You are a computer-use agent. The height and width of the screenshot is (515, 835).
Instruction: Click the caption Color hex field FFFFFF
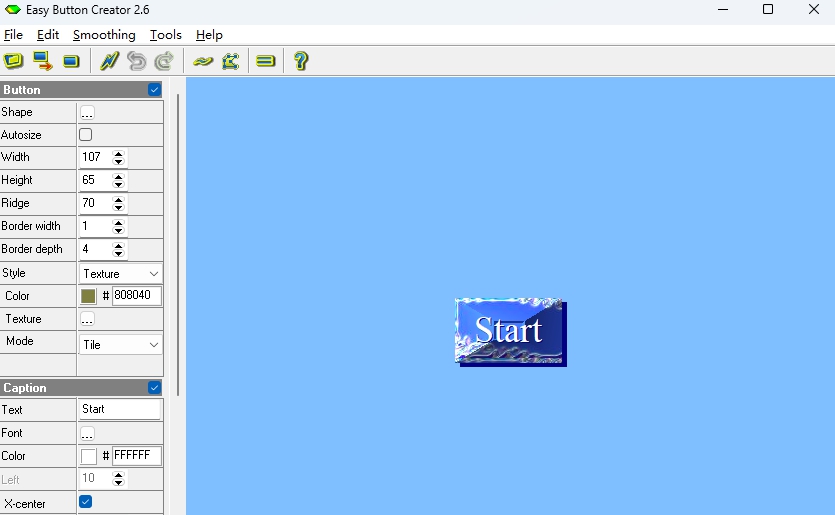136,456
